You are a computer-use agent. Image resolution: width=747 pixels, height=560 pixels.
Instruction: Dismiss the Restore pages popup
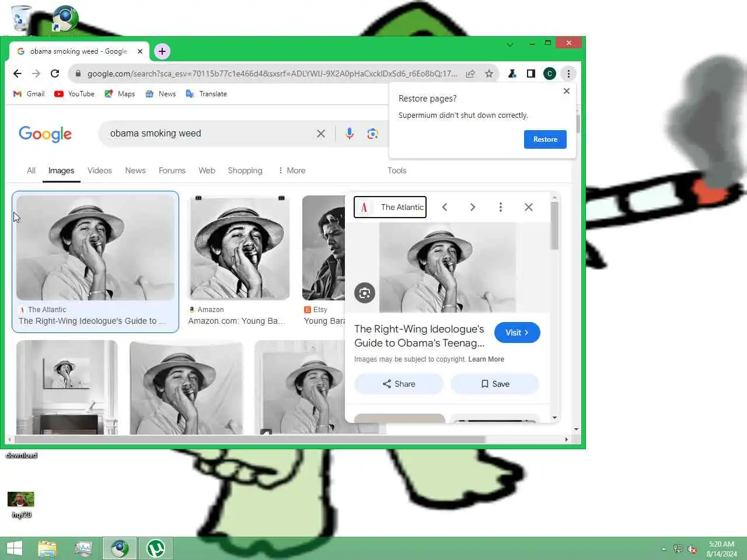point(567,91)
